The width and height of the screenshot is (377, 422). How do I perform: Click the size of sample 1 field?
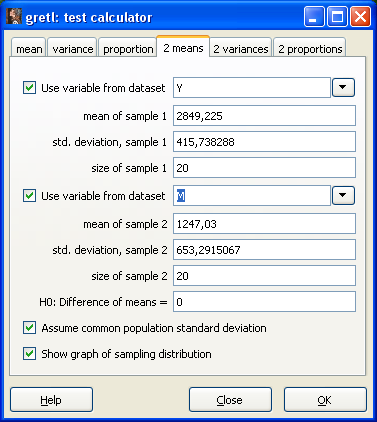point(264,168)
